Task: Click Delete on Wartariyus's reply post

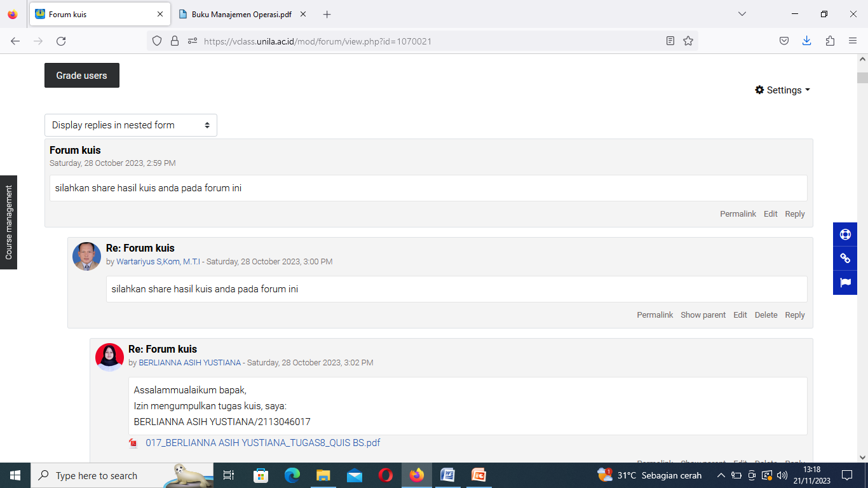Action: (766, 315)
